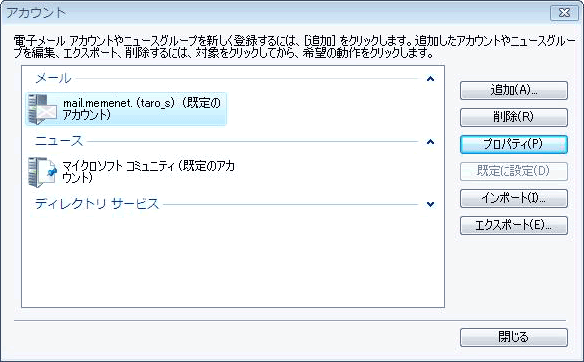This screenshot has width=584, height=362.
Task: Click the ディレクトリ サービス group header label
Action: (97, 204)
